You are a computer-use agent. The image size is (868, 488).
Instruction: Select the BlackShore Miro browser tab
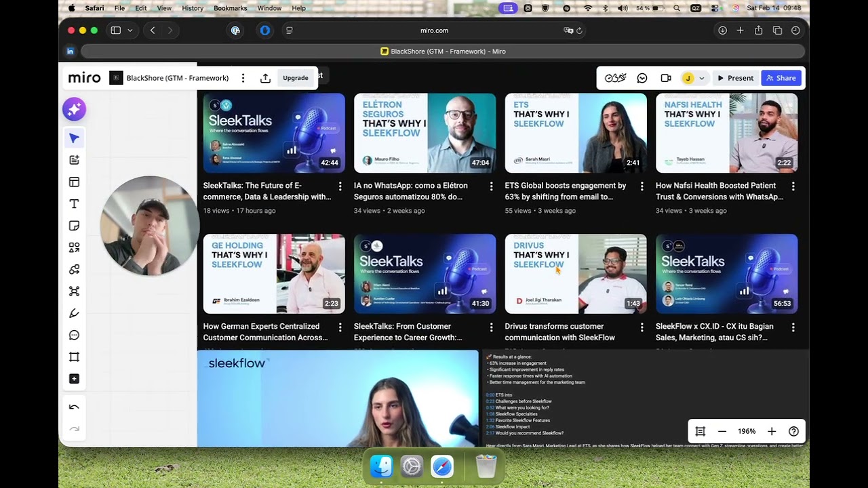(443, 52)
